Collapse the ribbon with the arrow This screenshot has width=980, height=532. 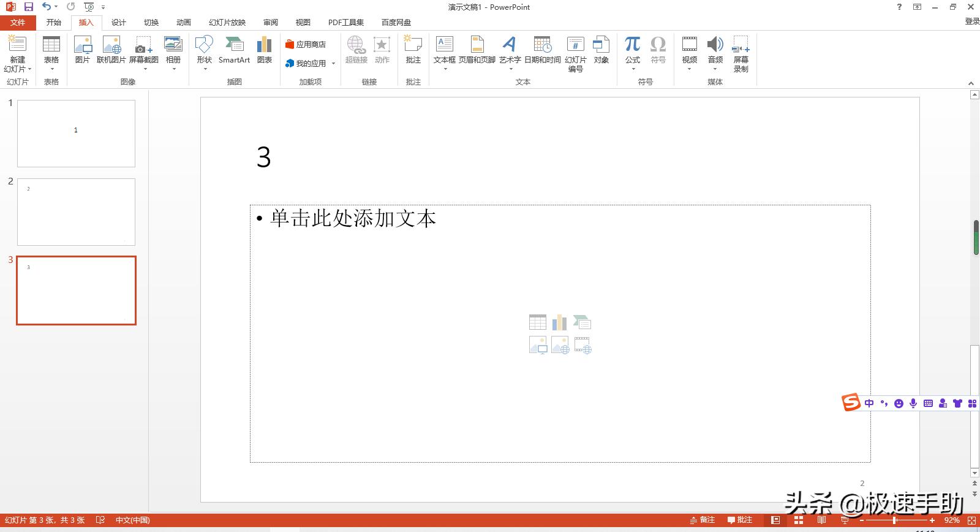(x=971, y=83)
